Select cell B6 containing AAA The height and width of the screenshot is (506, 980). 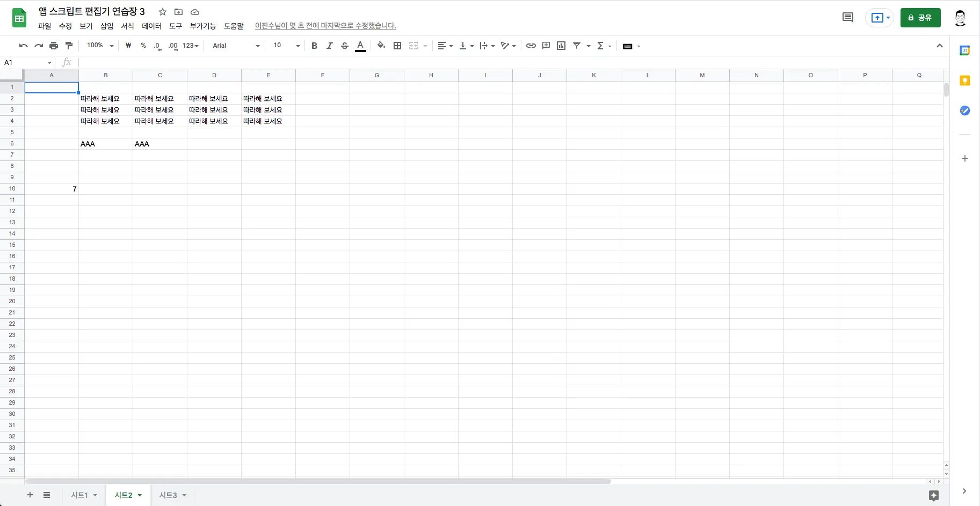point(106,144)
